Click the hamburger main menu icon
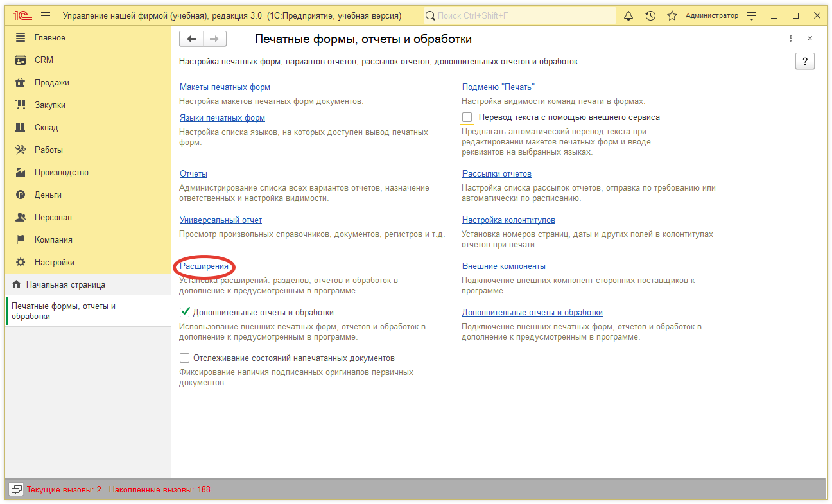Viewport: 832px width, 504px height. coord(46,15)
